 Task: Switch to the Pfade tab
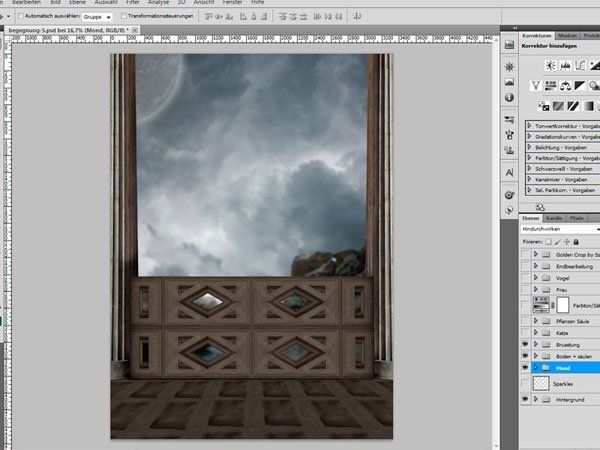(x=577, y=218)
